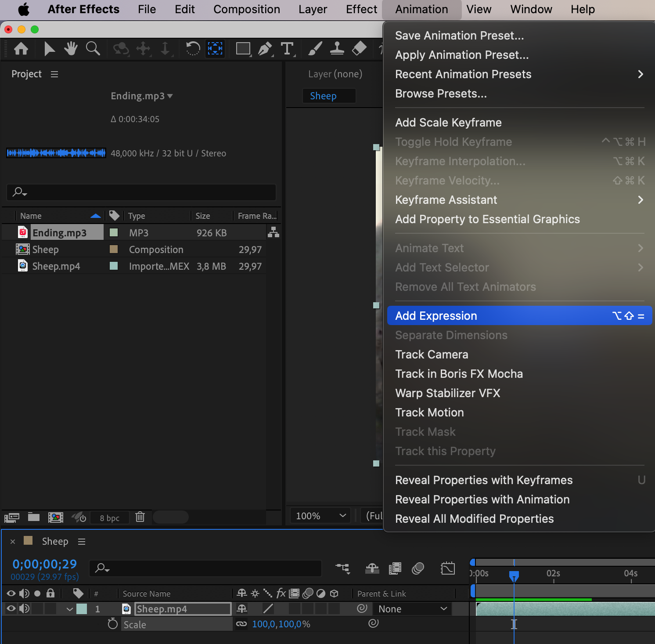Image resolution: width=655 pixels, height=644 pixels.
Task: Click the Scale value 100,0,100,0%
Action: [x=281, y=624]
